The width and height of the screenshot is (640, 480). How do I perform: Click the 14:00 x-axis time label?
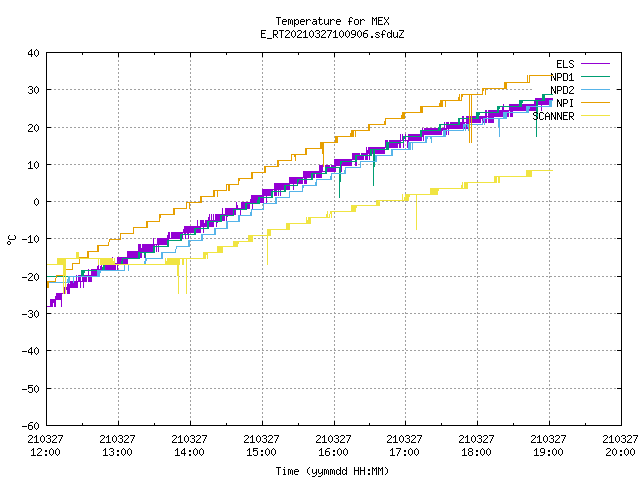point(189,452)
